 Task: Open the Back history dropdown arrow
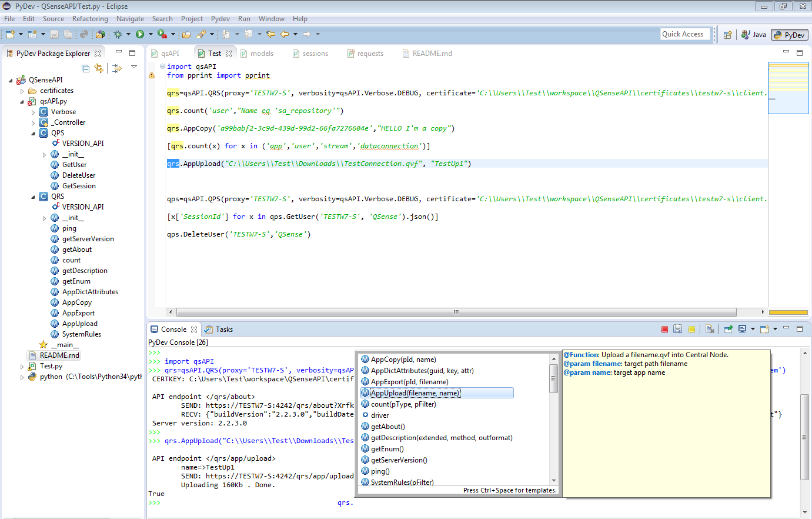pos(295,34)
